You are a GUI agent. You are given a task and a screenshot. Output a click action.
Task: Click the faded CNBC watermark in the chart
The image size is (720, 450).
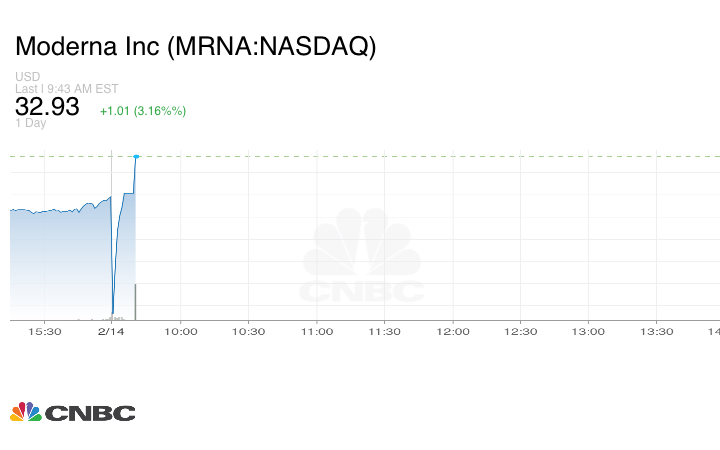pyautogui.click(x=362, y=260)
